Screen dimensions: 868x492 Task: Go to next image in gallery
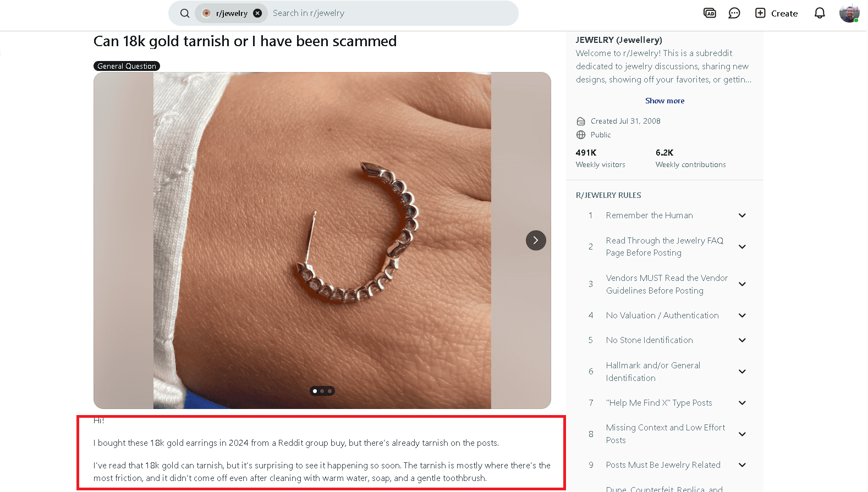(536, 240)
